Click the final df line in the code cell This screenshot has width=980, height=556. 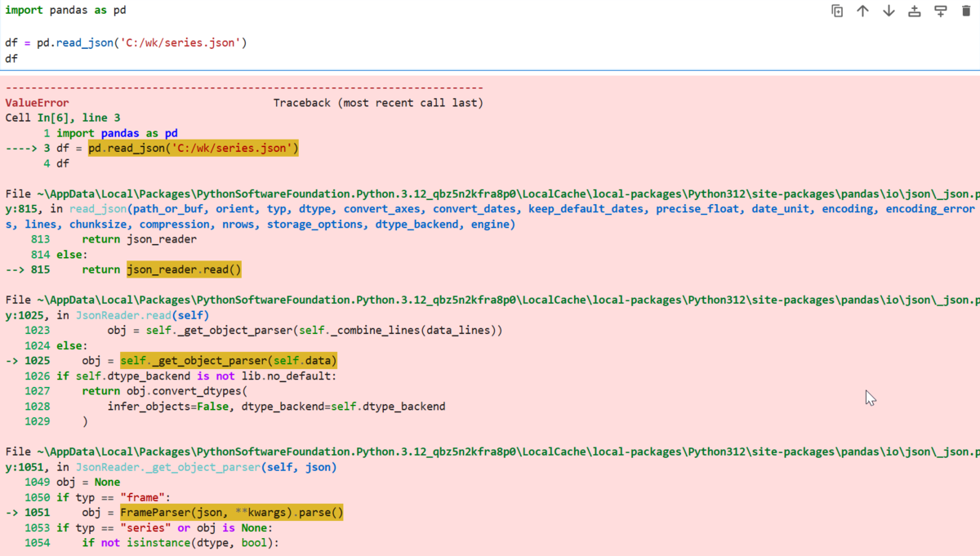pyautogui.click(x=11, y=59)
